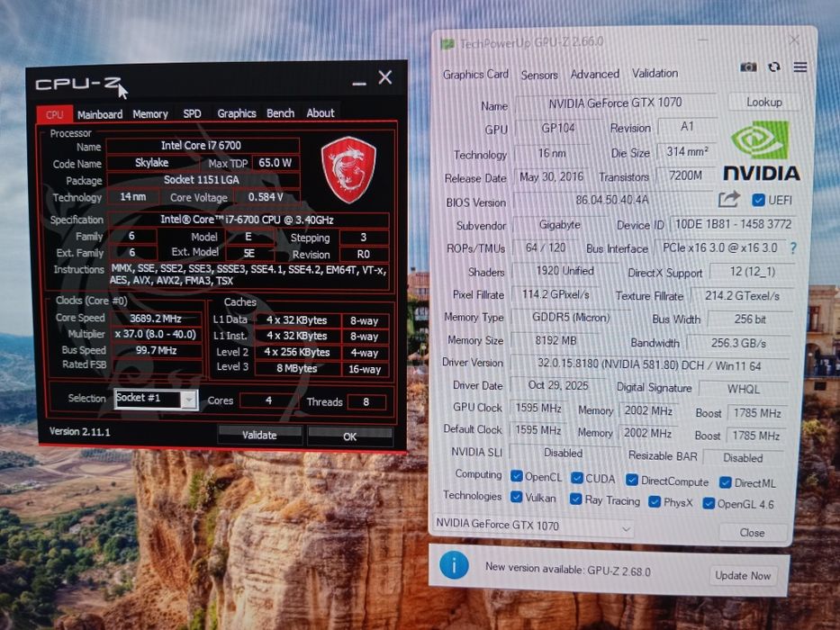Click the Threads value 8
Screen dimensions: 840x630
click(366, 401)
